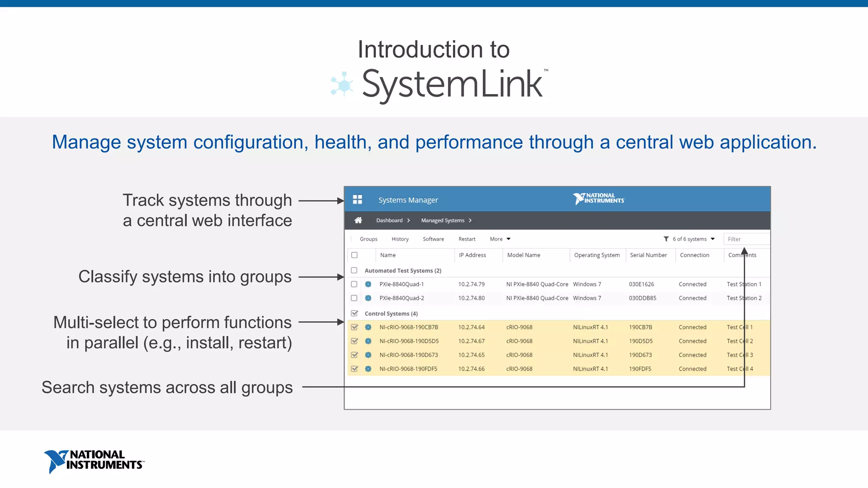
Task: Sort by Serial Number column header
Action: pos(648,255)
